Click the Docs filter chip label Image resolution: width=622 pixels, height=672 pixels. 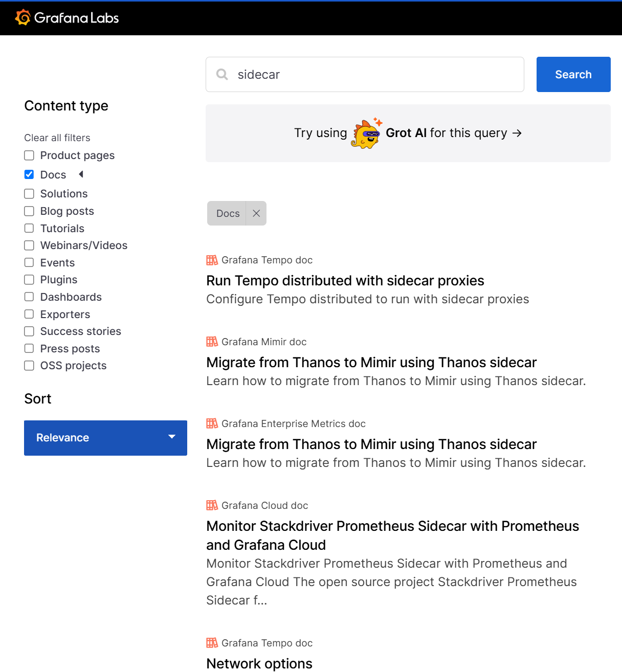(228, 213)
